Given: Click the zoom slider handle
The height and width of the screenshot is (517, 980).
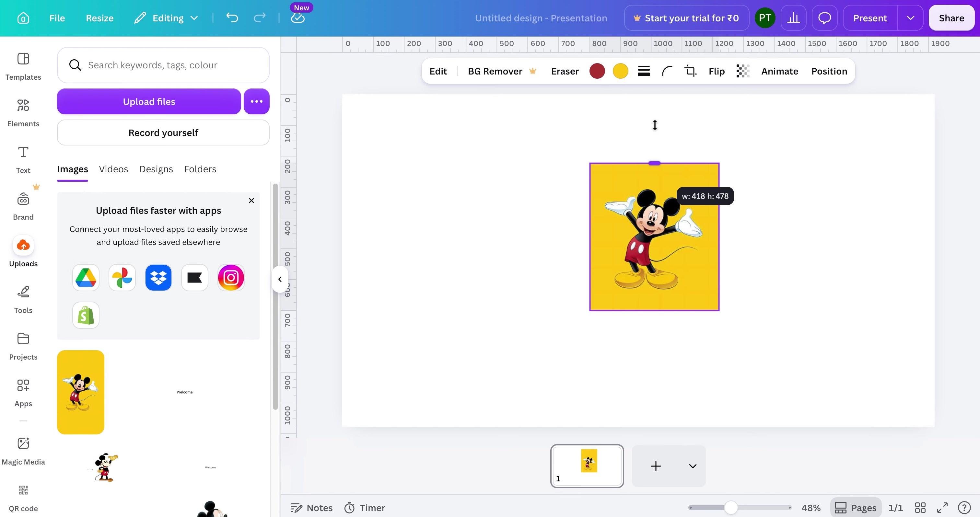Looking at the screenshot, I should [730, 508].
